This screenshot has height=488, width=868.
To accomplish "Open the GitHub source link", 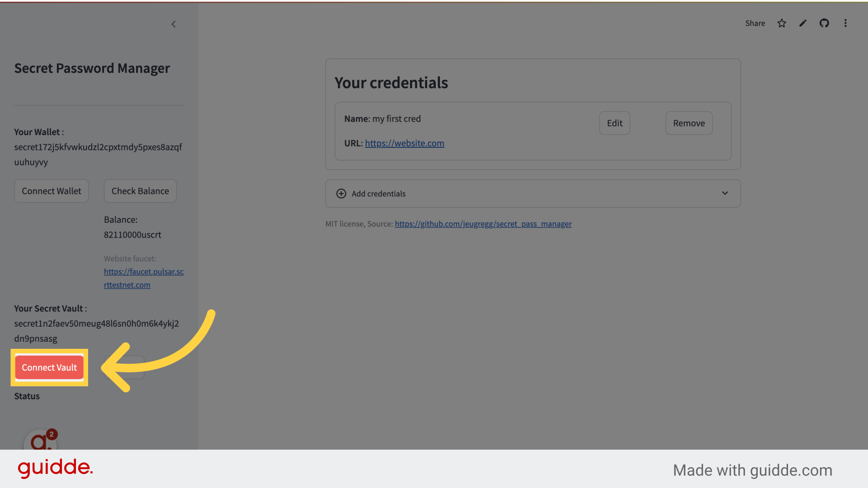I will point(483,224).
